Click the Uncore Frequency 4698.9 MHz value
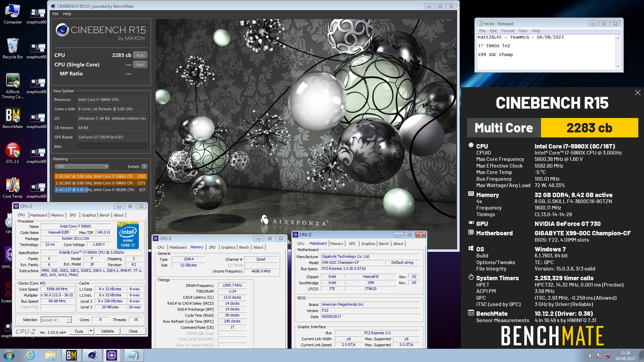Viewport: 644px width, 362px height. (261, 271)
